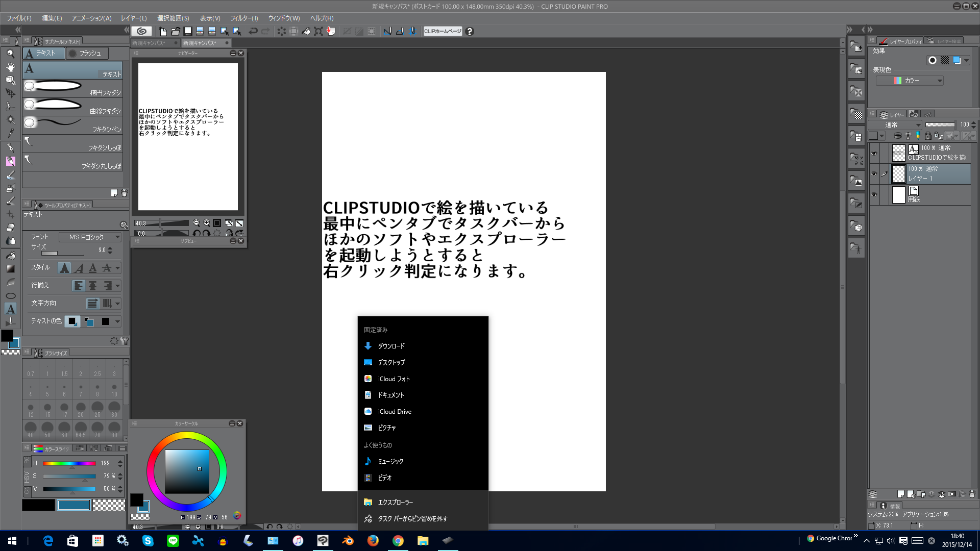Click the Undo arrow in toolbar

click(x=253, y=31)
